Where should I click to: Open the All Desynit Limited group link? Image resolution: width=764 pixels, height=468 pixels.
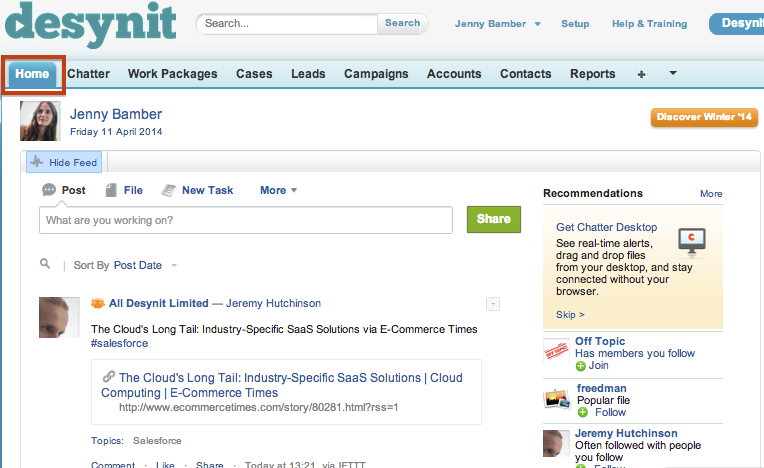pyautogui.click(x=159, y=303)
